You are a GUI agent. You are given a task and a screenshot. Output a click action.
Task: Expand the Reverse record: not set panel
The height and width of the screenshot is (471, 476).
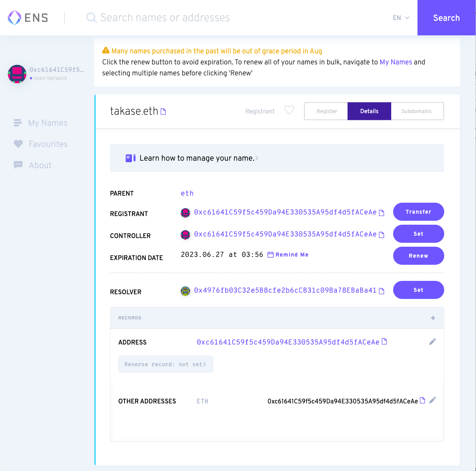coord(165,364)
